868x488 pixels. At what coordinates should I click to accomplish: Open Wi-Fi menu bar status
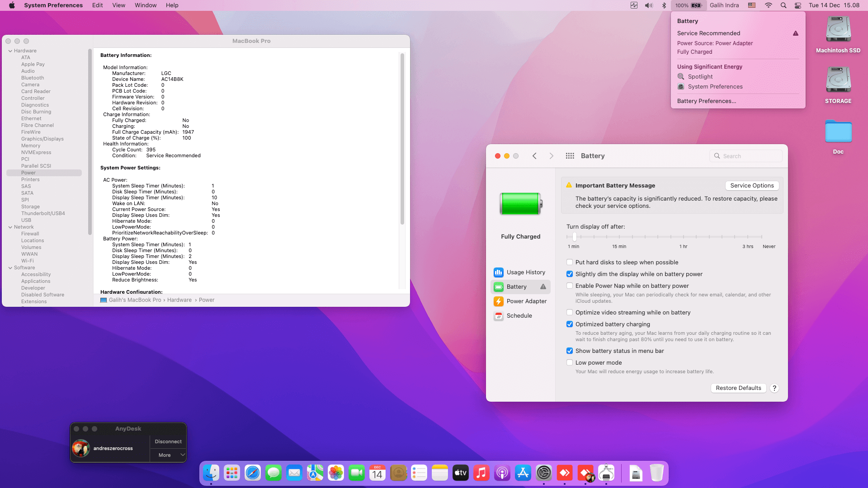(769, 5)
